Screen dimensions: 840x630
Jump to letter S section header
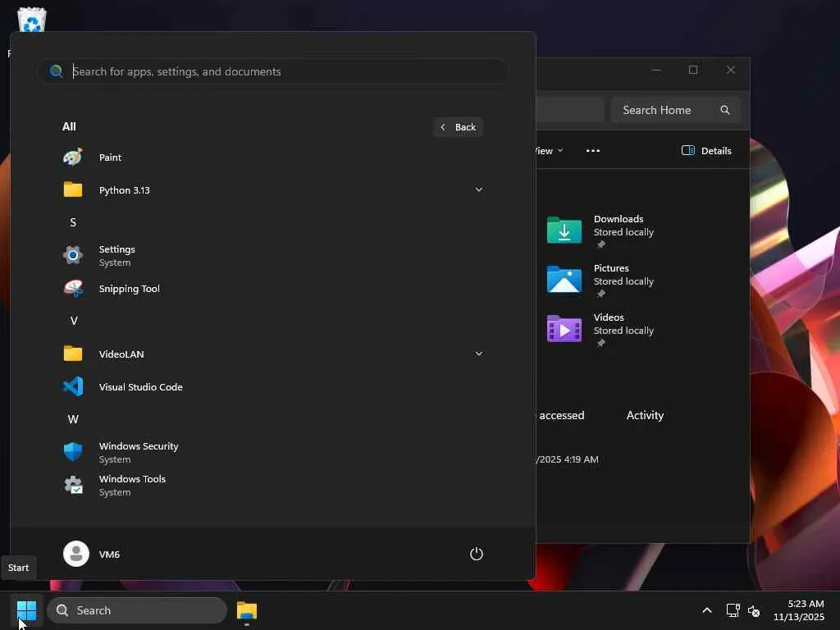click(73, 222)
